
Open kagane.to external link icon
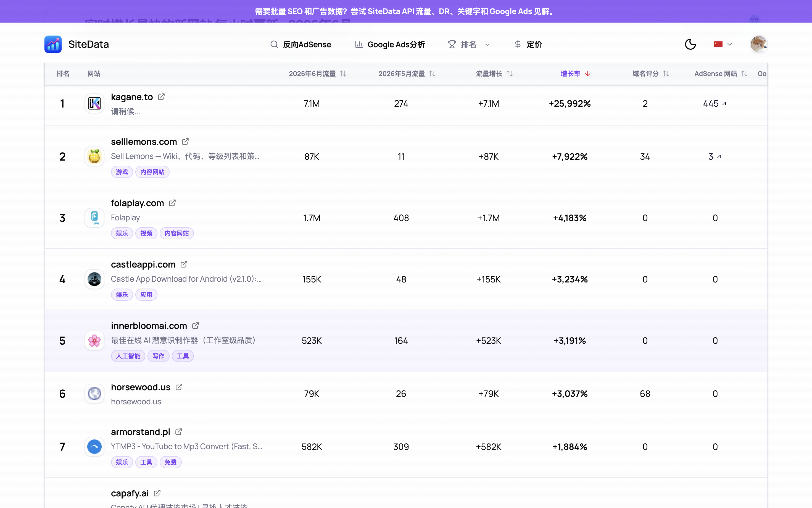pos(161,97)
